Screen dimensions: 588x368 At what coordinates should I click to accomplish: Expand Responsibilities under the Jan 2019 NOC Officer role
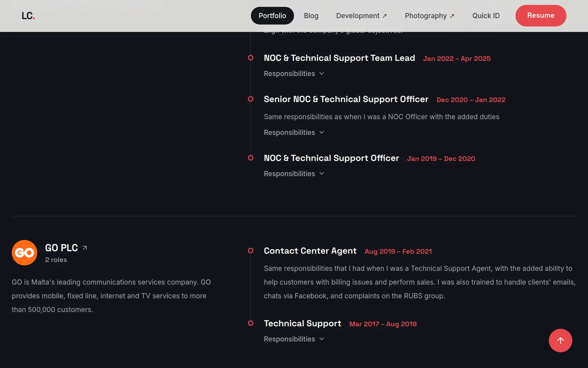294,174
